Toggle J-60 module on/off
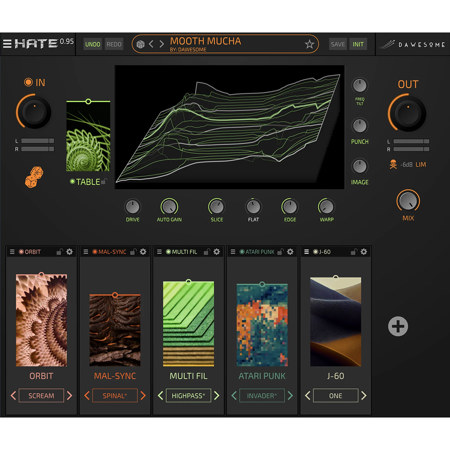 pos(315,252)
